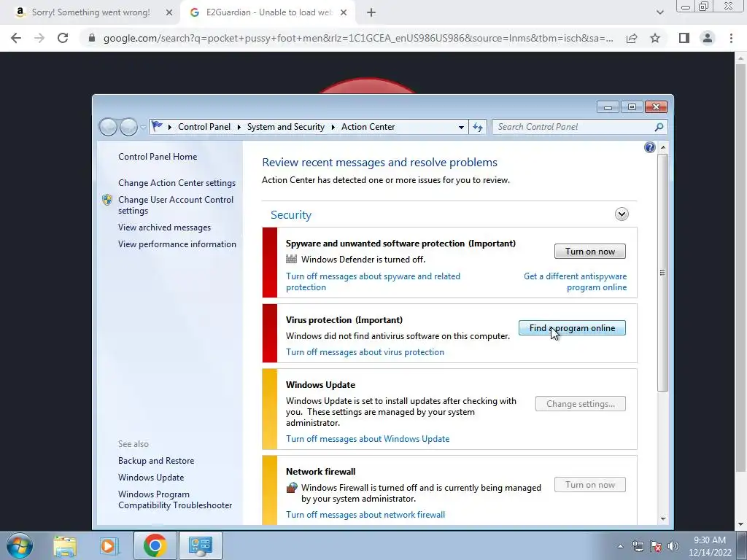Click the Action Center vertical scrollbar thumb
Screen dimensions: 747x560
click(662, 273)
